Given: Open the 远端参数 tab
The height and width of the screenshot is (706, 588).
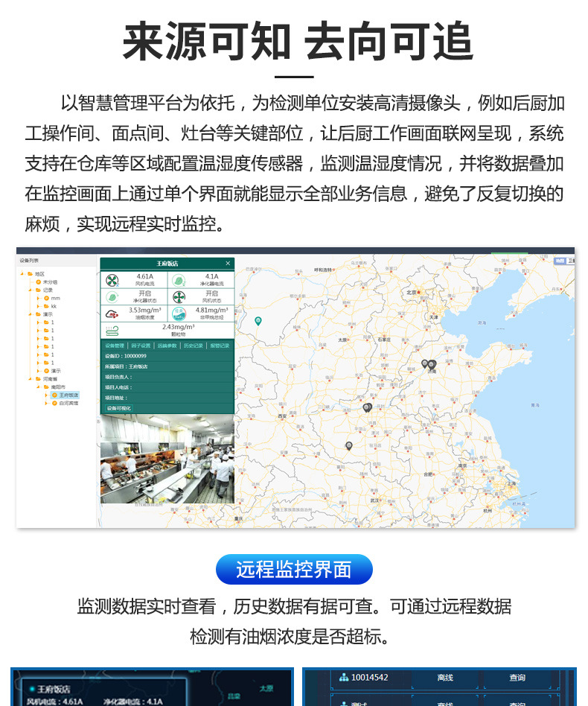Looking at the screenshot, I should 167,346.
